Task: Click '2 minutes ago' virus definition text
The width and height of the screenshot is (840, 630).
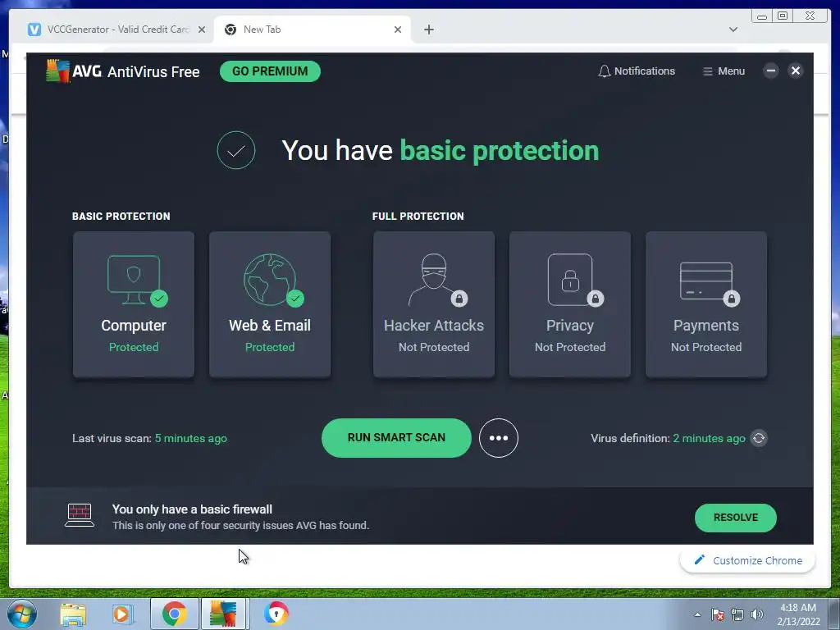Action: (709, 438)
